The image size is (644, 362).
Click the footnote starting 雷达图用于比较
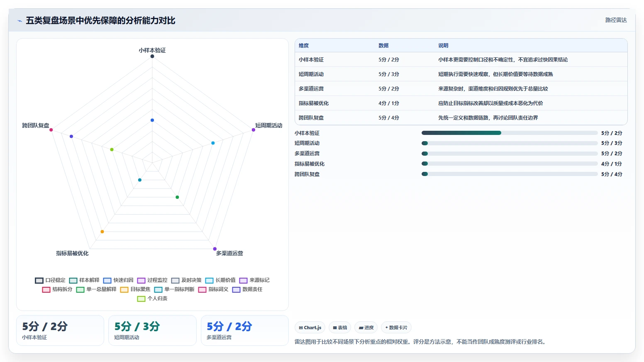coord(421,342)
